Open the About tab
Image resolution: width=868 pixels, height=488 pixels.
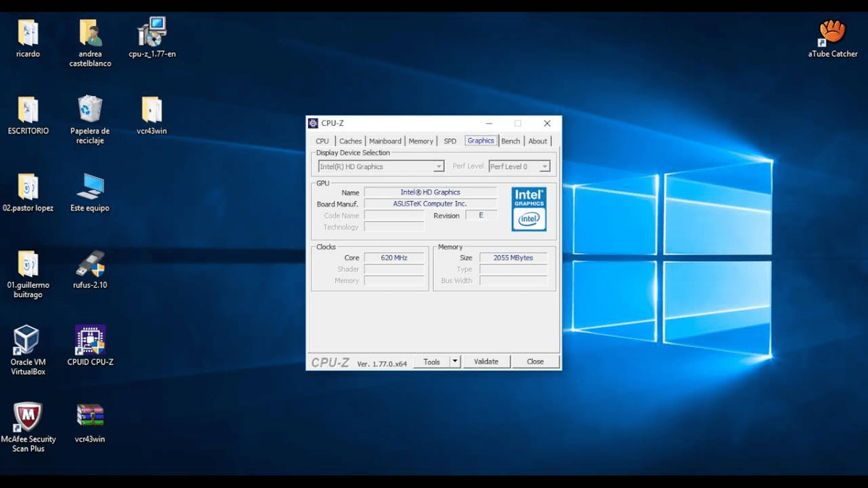tap(538, 141)
